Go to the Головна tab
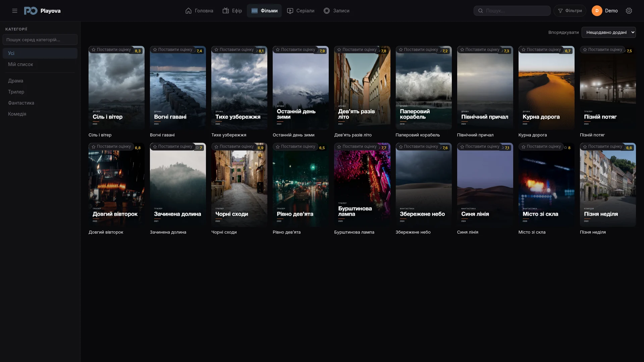 click(x=199, y=11)
